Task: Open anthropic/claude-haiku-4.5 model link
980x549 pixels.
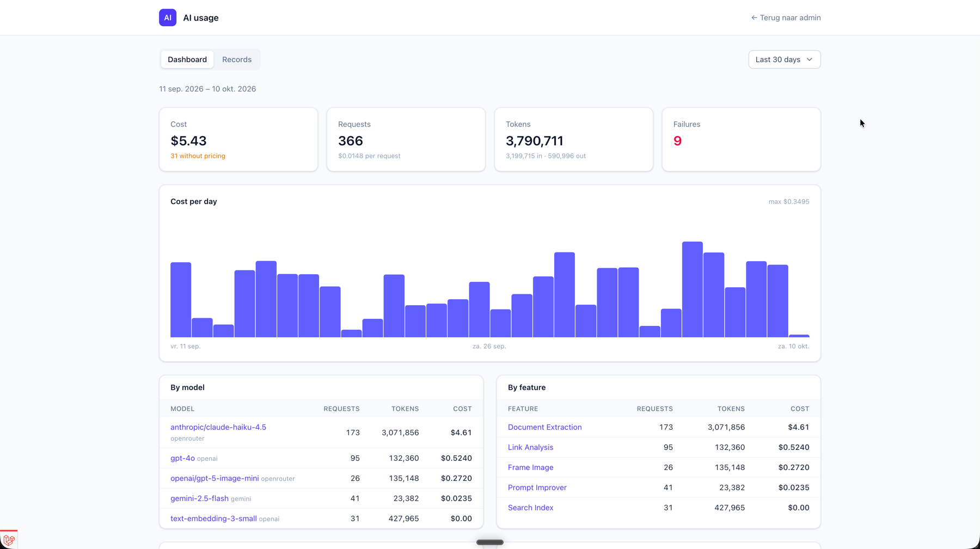Action: point(218,427)
